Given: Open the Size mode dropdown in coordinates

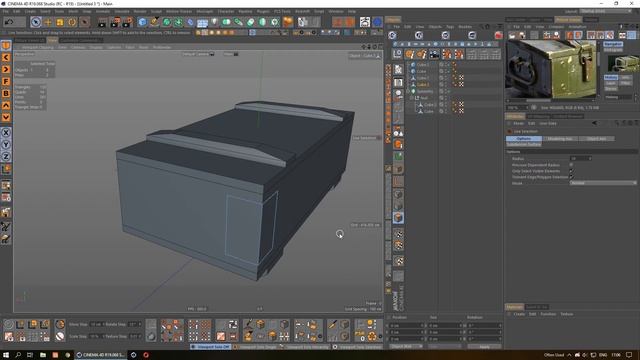Looking at the screenshot, I should pyautogui.click(x=444, y=347).
